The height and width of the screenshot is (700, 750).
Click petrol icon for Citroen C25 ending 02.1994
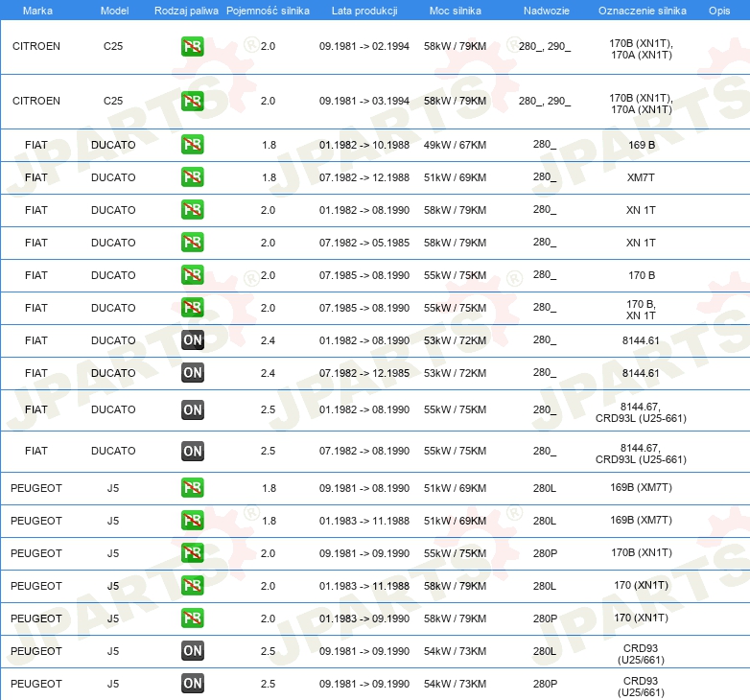click(192, 46)
